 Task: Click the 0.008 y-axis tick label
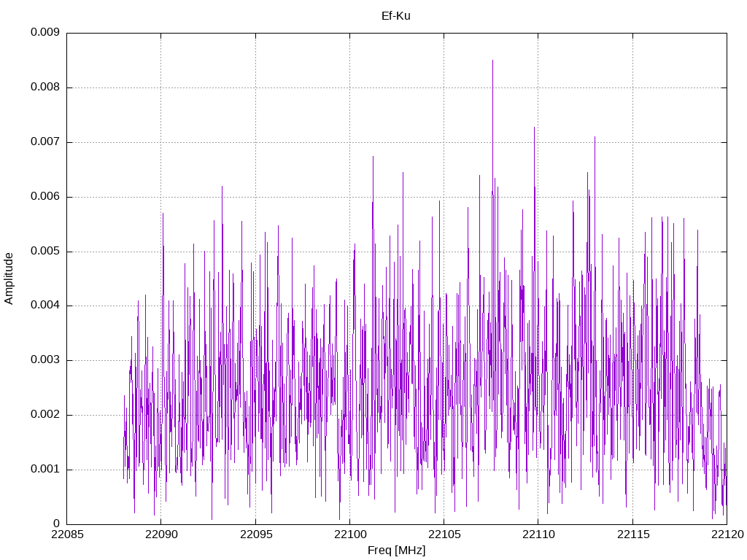point(45,87)
